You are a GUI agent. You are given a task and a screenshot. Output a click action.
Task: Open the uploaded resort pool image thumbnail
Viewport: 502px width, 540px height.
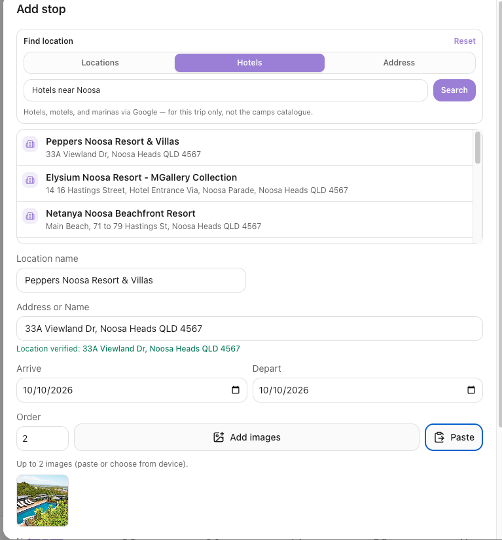(x=42, y=500)
